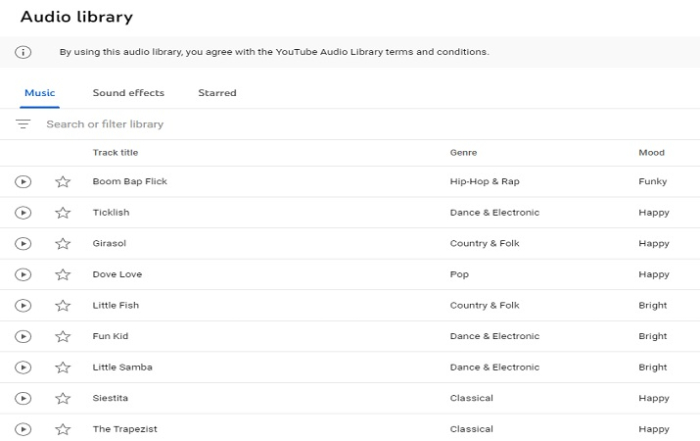The width and height of the screenshot is (700, 441).
Task: Open the Starred tab
Action: 217,93
